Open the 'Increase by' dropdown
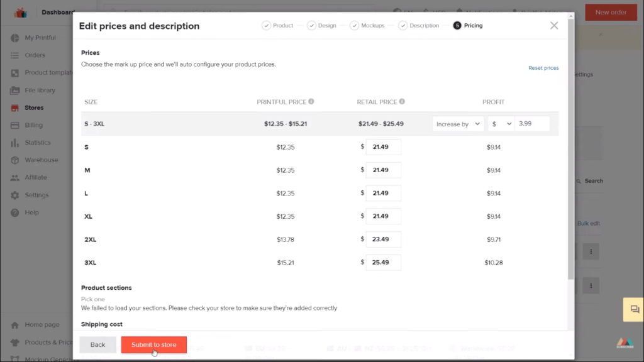 click(x=458, y=124)
